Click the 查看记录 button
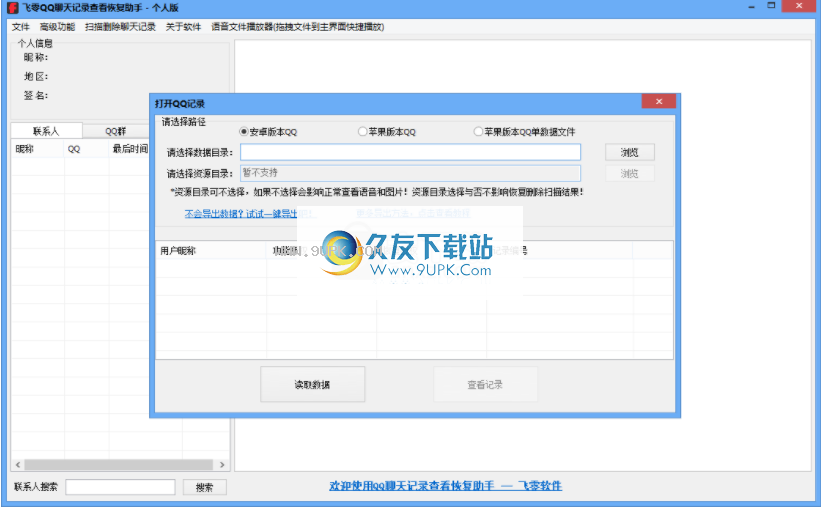This screenshot has width=821, height=507. pos(485,384)
